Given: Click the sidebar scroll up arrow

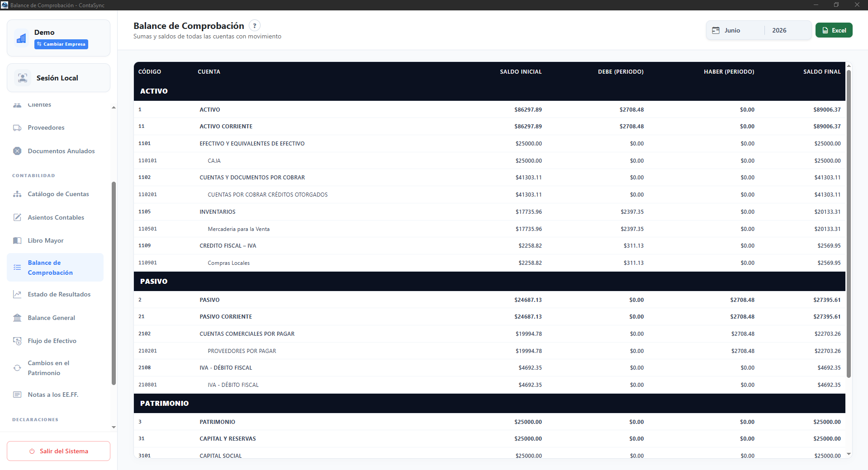Looking at the screenshot, I should [114, 108].
